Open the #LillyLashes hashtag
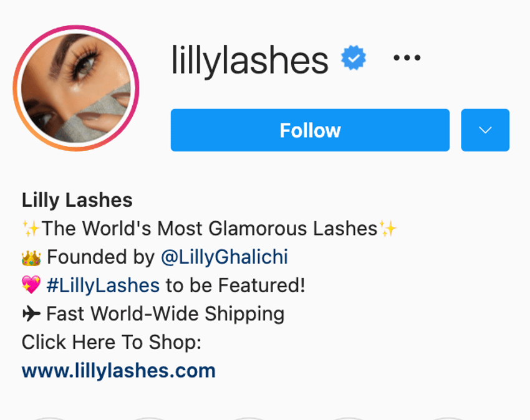The width and height of the screenshot is (530, 420). (x=103, y=285)
